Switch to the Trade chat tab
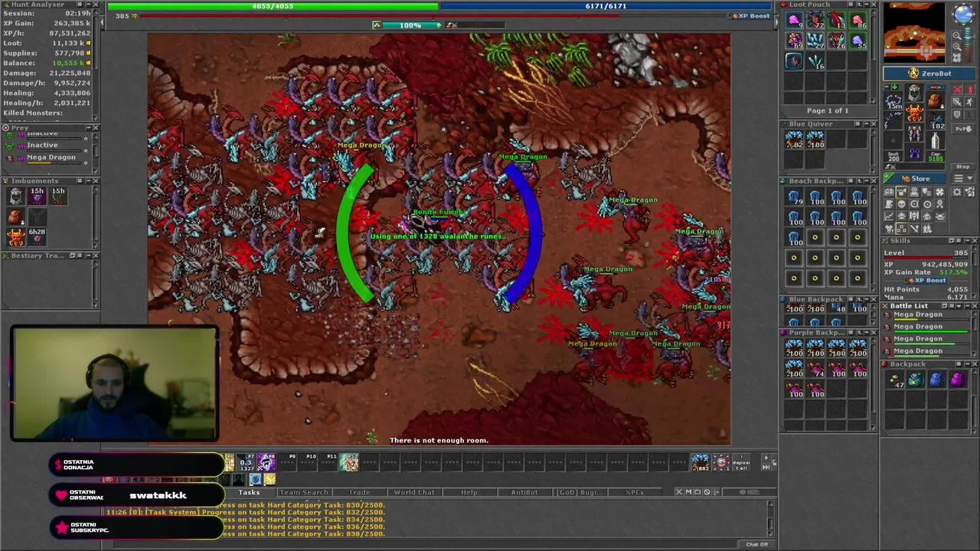 [359, 492]
